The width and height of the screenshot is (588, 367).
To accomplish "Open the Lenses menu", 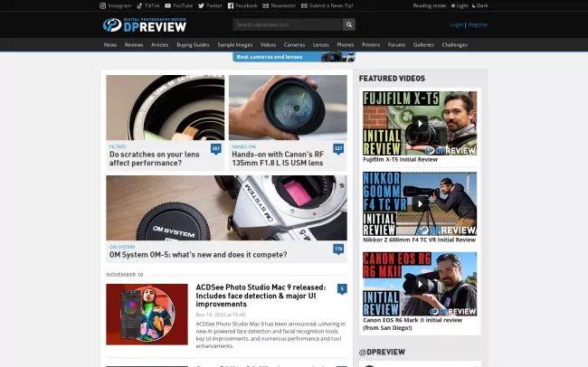I will point(321,44).
